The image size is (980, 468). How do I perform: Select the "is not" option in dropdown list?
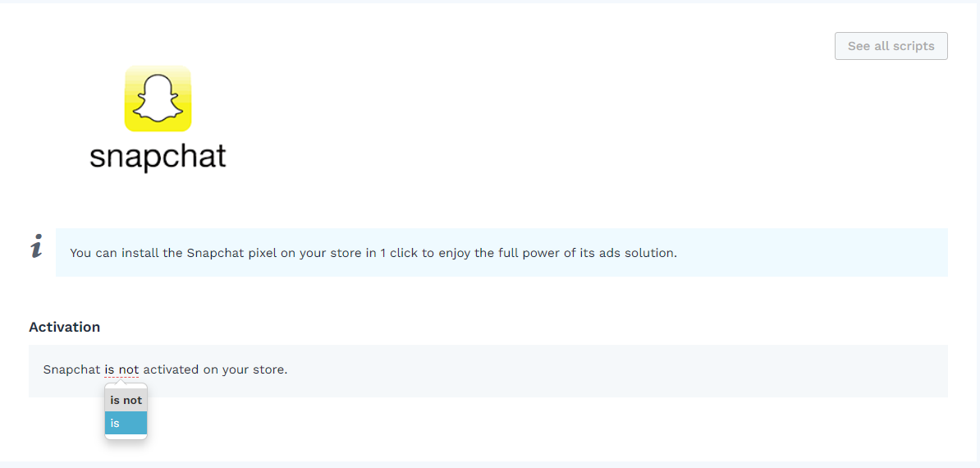(x=126, y=401)
